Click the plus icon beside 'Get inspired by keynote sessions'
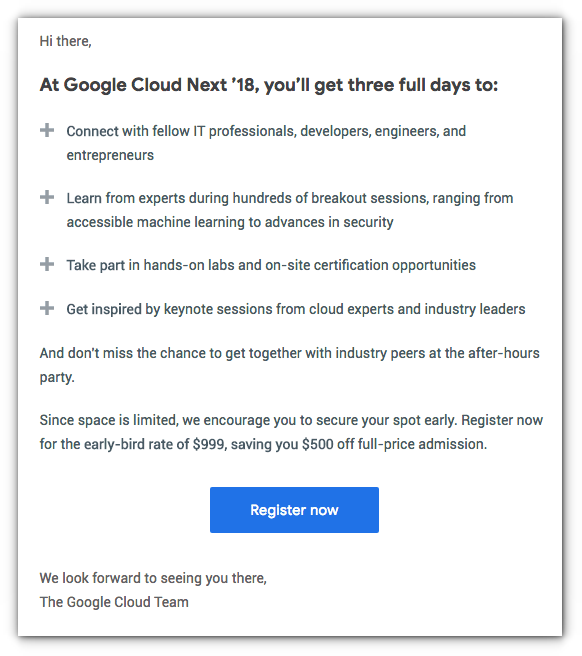582x656 pixels. (x=47, y=308)
